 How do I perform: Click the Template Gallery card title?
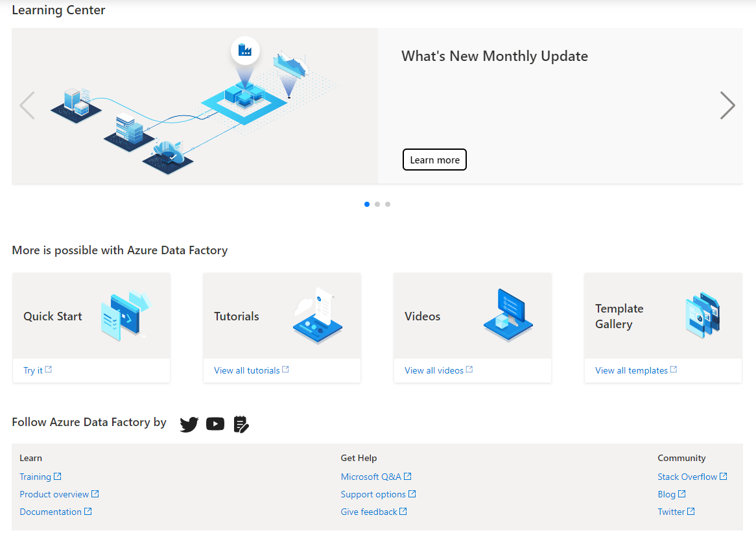(x=619, y=316)
